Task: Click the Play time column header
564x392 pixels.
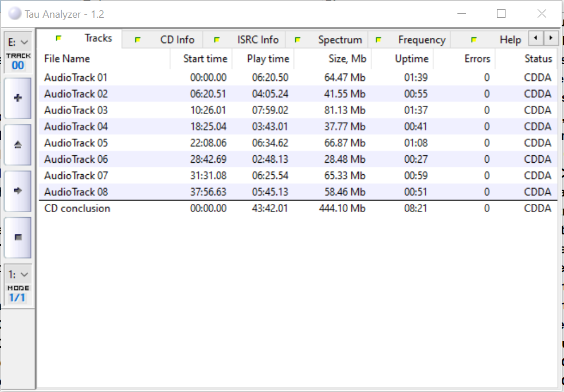Action: click(268, 58)
